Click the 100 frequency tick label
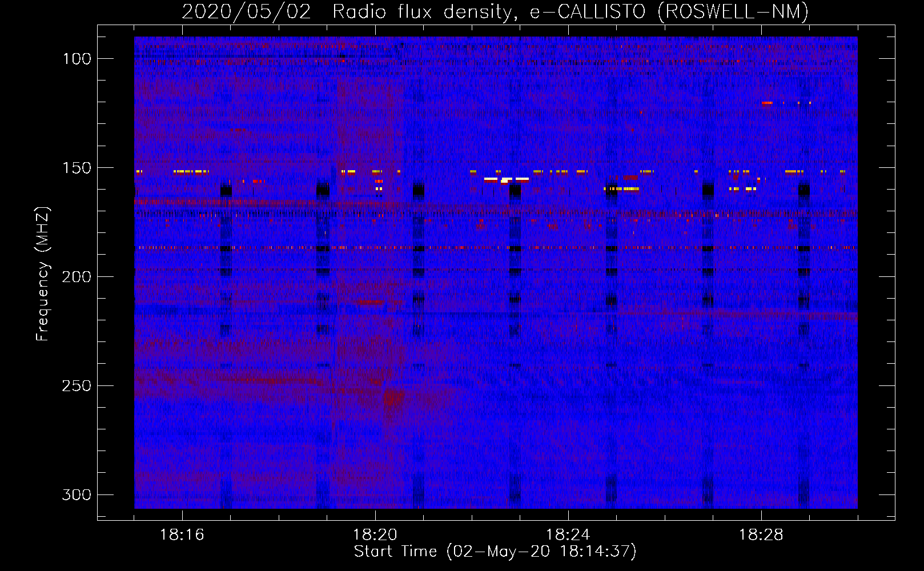This screenshot has height=571, width=924. (77, 59)
